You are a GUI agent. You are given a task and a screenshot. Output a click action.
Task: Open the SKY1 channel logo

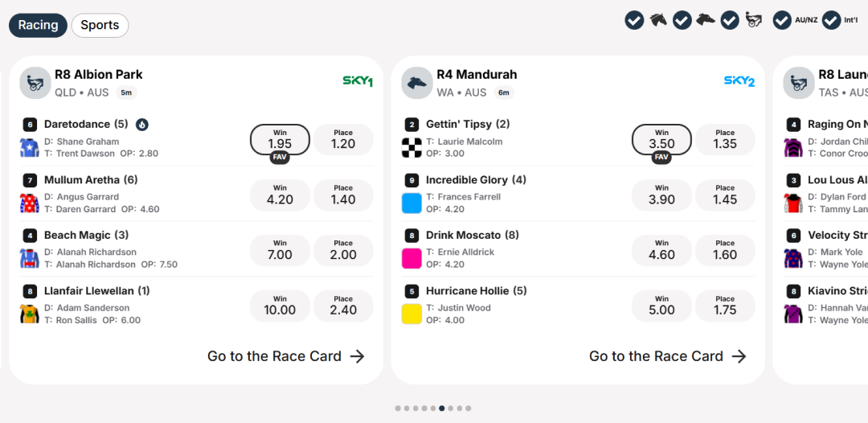click(x=358, y=82)
